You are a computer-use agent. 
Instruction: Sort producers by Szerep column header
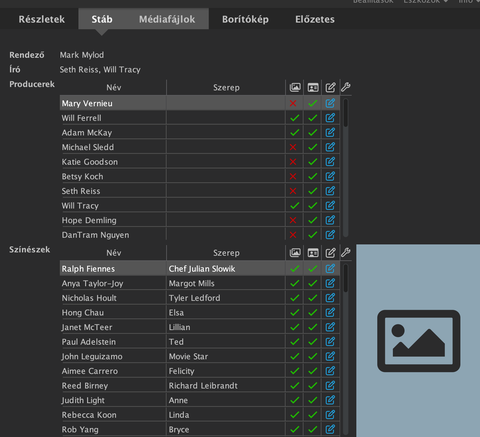[x=226, y=88]
